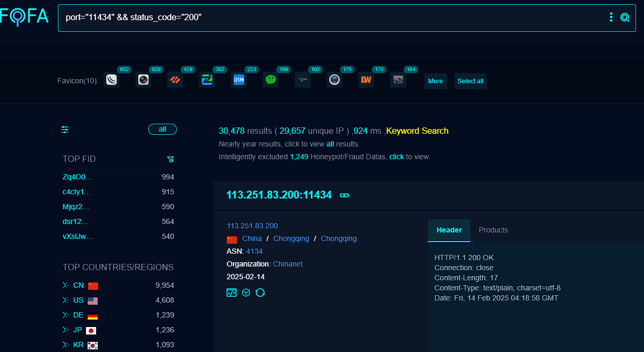
Task: Click the refresh icon under the result date
Action: 260,293
